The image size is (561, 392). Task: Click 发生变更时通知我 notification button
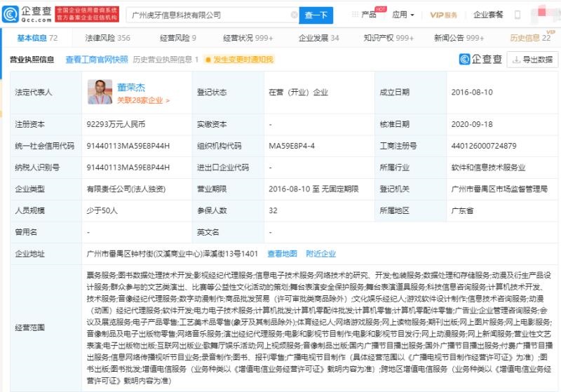[239, 60]
